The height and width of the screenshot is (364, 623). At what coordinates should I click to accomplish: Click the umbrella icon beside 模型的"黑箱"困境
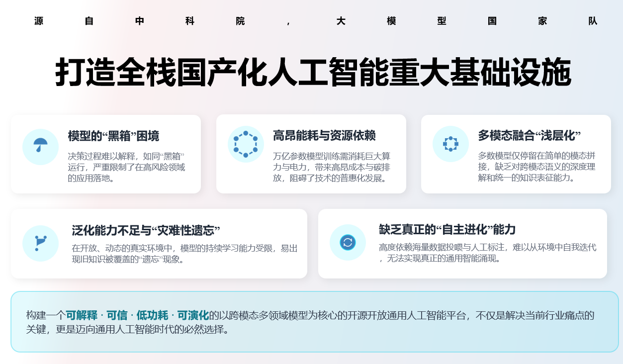pyautogui.click(x=40, y=145)
